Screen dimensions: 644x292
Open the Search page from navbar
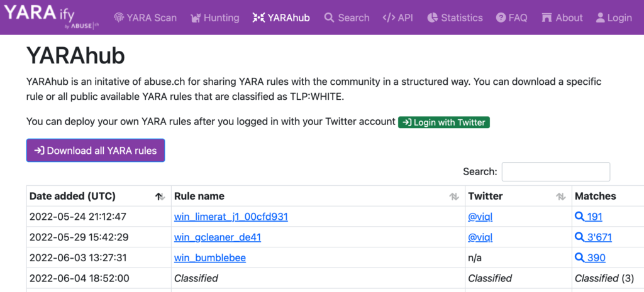tap(347, 18)
